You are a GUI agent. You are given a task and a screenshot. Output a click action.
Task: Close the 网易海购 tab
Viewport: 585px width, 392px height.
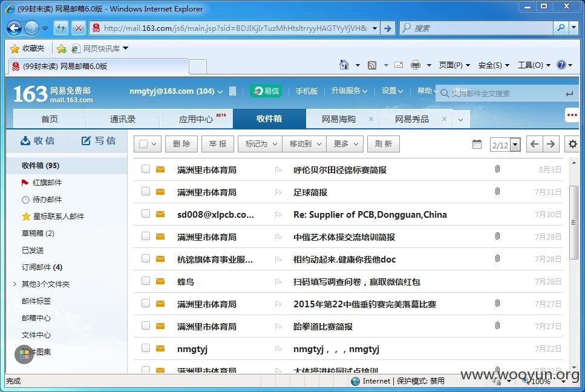371,119
